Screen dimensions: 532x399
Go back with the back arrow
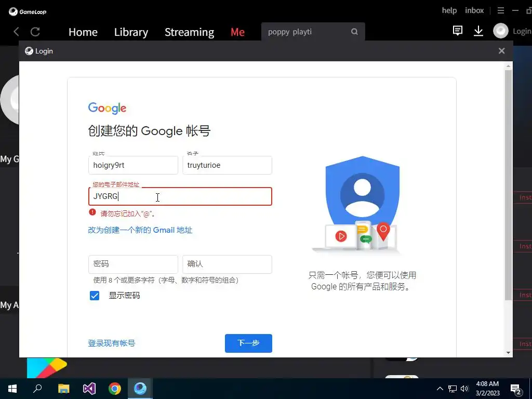(16, 32)
